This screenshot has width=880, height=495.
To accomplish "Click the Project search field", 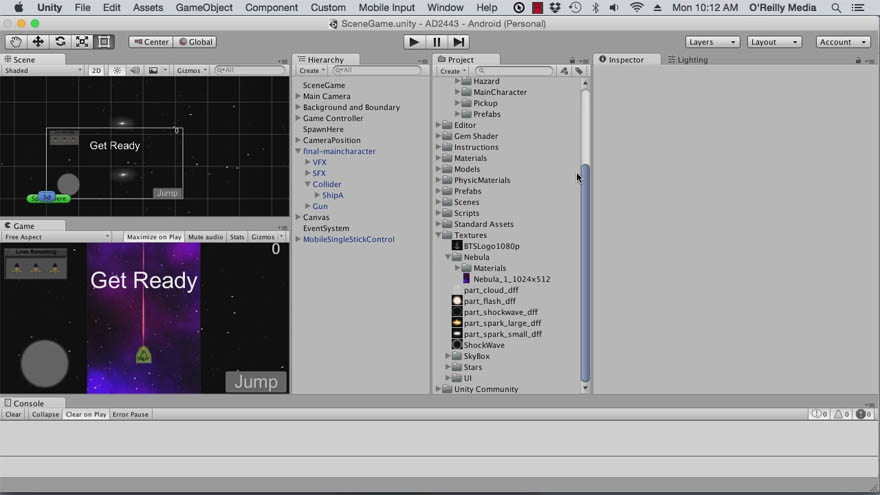I will point(515,71).
